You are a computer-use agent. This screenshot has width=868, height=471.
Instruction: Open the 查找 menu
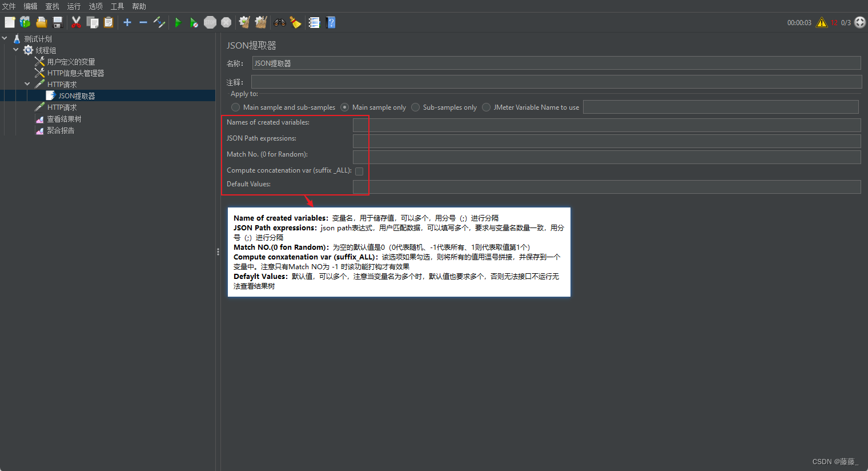pyautogui.click(x=53, y=6)
